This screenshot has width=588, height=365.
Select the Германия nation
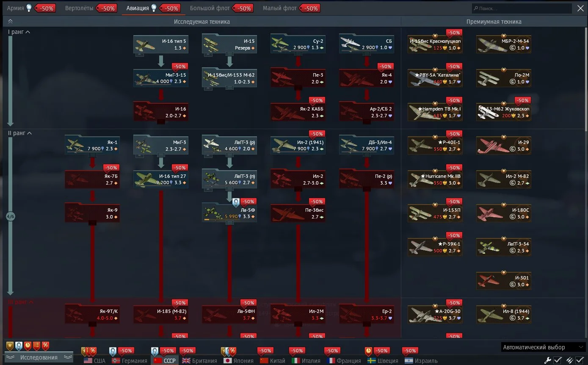tap(130, 361)
